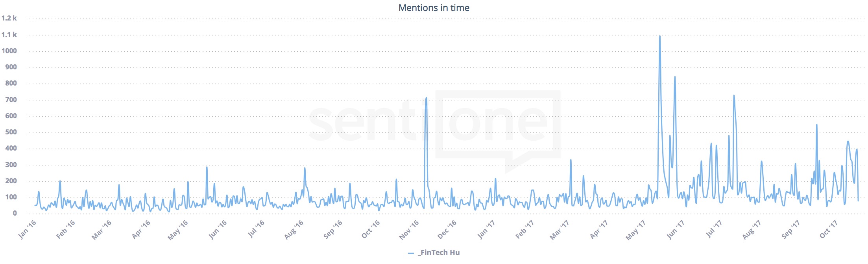Click the 1.2 k y-axis label
The image size is (868, 264).
(9, 18)
